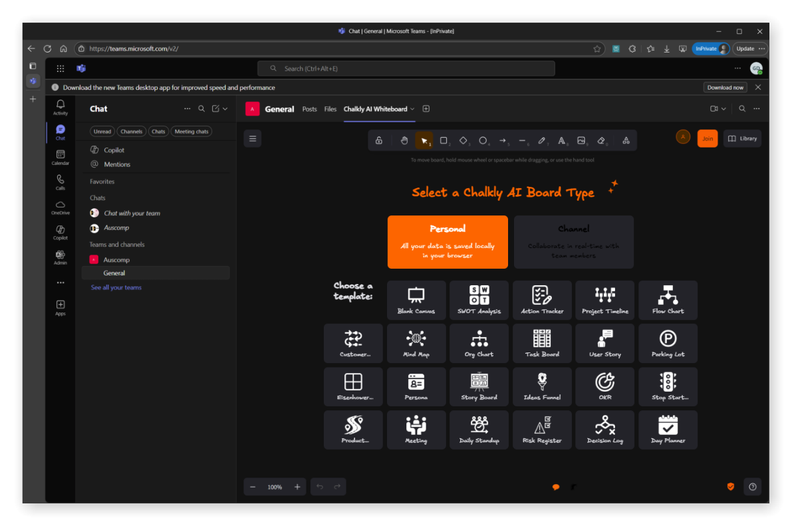Screen dimensions: 798x532
Task: Toggle the keep-tool-active lock icon
Action: [378, 140]
